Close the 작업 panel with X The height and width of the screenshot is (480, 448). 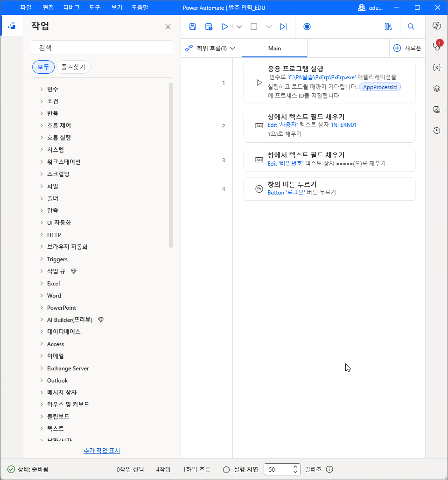point(168,27)
